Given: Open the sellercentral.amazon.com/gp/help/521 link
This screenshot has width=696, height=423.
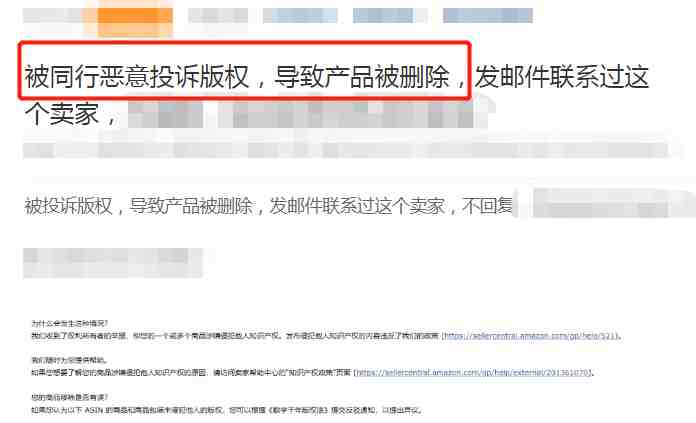Looking at the screenshot, I should 530,336.
